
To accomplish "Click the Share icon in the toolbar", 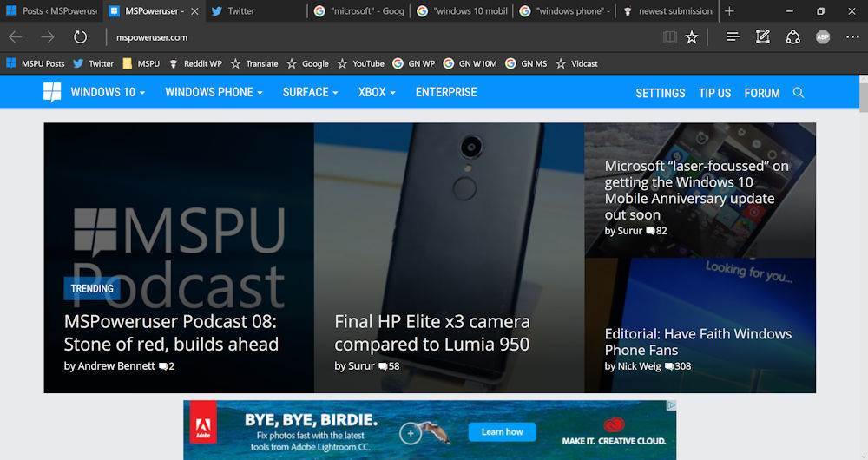I will click(792, 37).
